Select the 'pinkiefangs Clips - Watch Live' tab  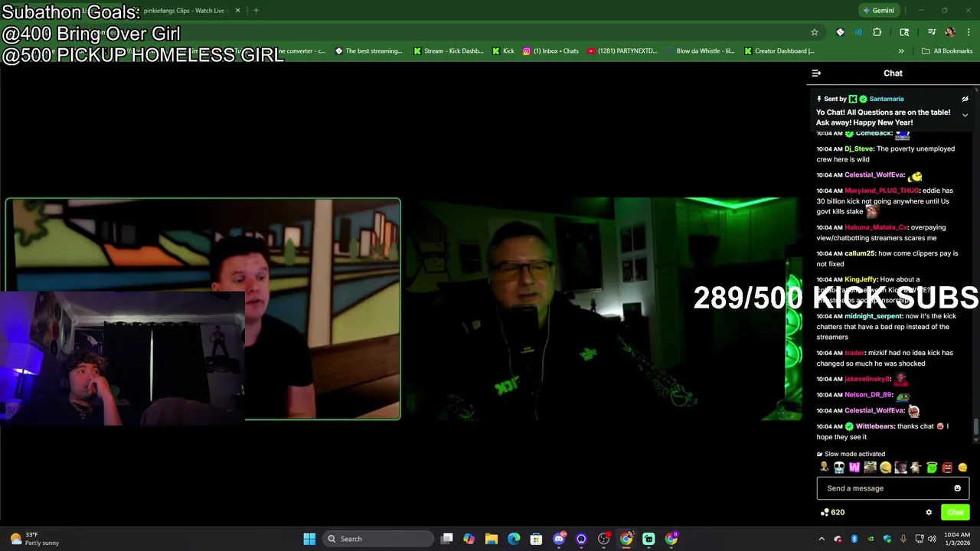188,11
